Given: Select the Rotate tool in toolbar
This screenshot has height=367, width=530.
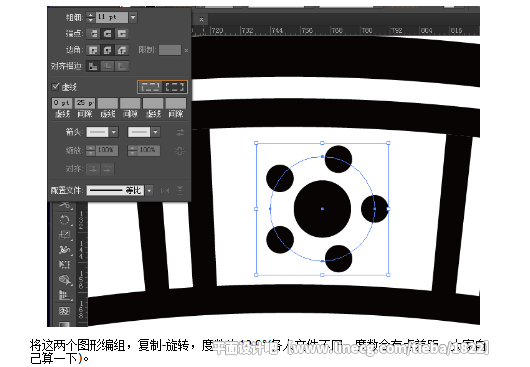Looking at the screenshot, I should pyautogui.click(x=64, y=220).
